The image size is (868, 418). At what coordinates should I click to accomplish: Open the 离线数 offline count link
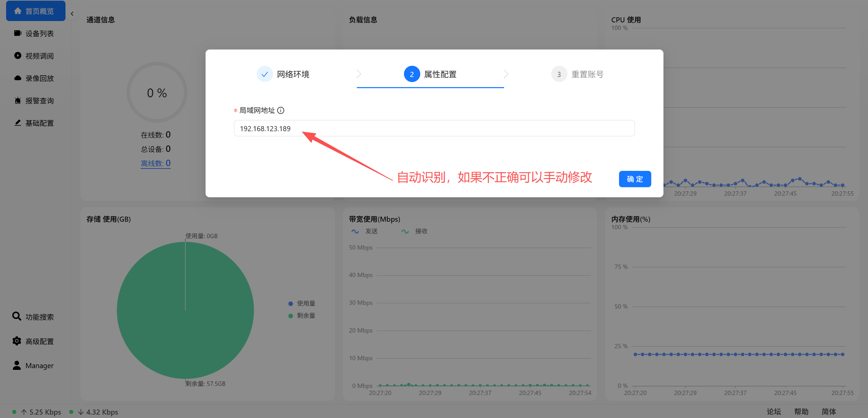156,163
